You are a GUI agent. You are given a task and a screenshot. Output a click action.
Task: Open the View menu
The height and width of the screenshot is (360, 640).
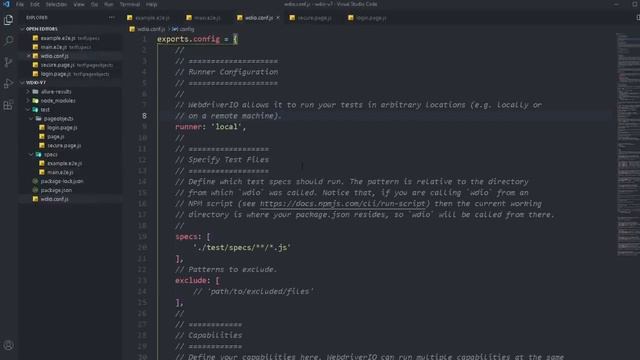point(79,4)
